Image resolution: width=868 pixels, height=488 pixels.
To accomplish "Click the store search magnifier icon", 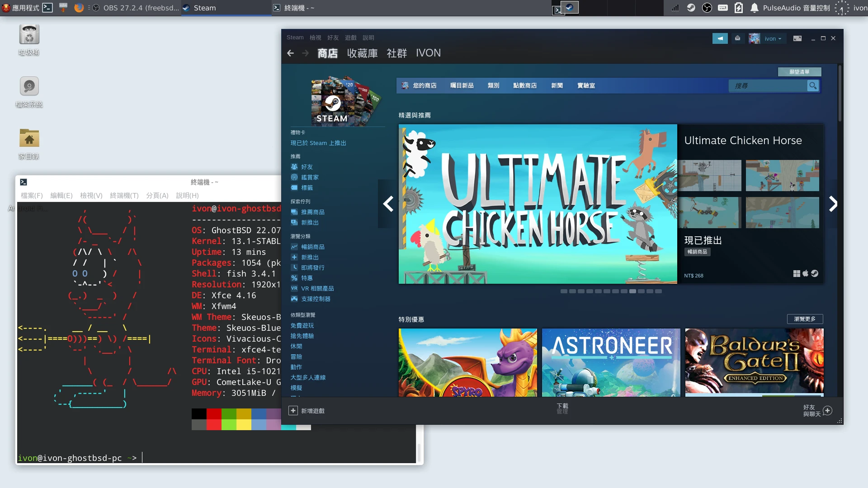I will coord(813,85).
